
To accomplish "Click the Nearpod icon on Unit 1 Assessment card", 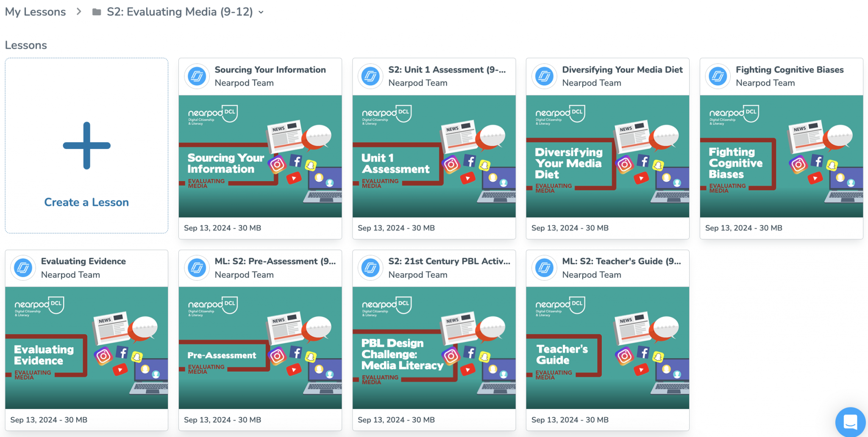I will pyautogui.click(x=370, y=76).
